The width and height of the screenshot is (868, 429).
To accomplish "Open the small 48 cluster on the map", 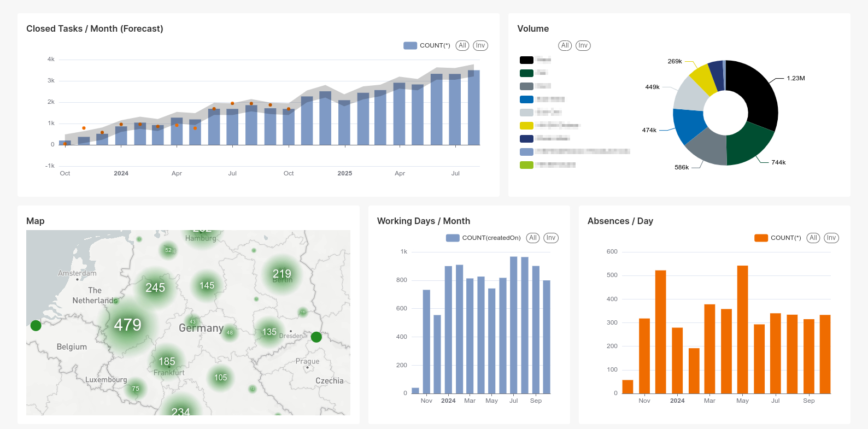I will 230,332.
